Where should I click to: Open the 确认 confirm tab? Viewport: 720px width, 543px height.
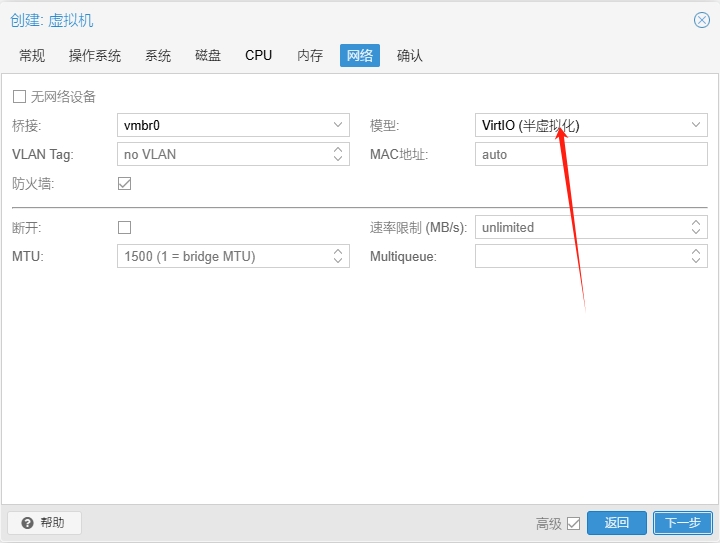[x=410, y=55]
